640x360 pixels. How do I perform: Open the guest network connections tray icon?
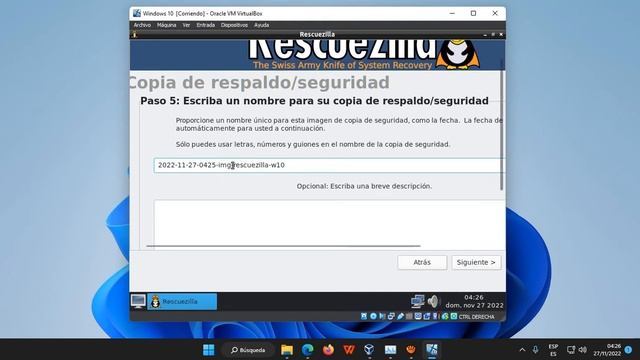pos(418,302)
